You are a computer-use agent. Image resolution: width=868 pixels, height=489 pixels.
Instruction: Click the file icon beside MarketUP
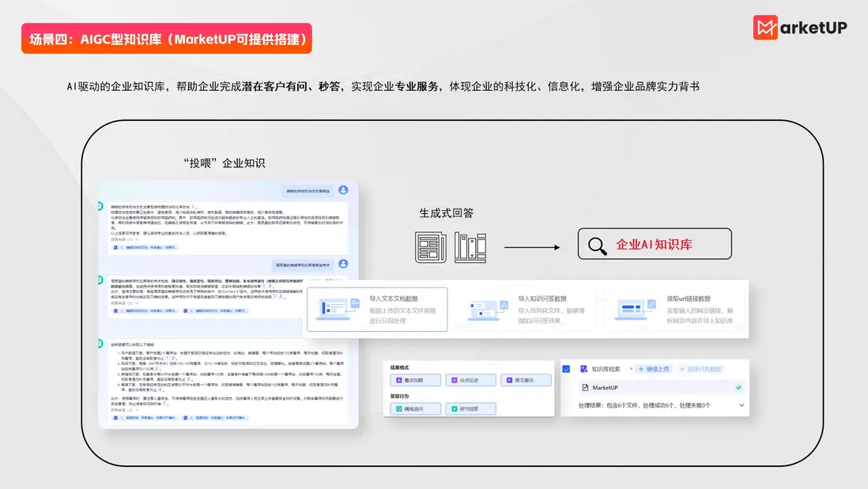pos(585,388)
